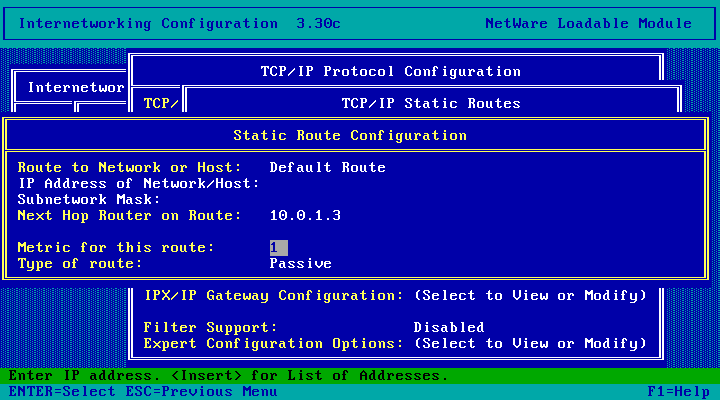Click the partially hidden TCP/ label
720x400 pixels.
[161, 103]
